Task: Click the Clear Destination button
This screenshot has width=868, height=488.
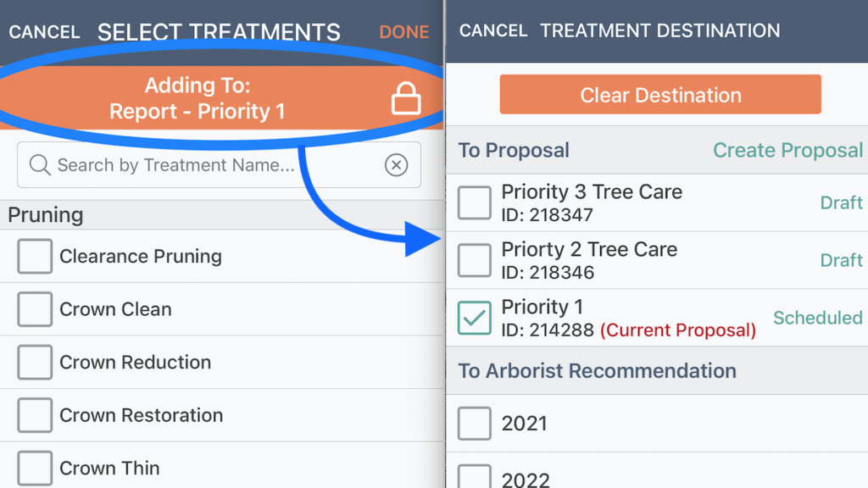Action: [x=660, y=95]
